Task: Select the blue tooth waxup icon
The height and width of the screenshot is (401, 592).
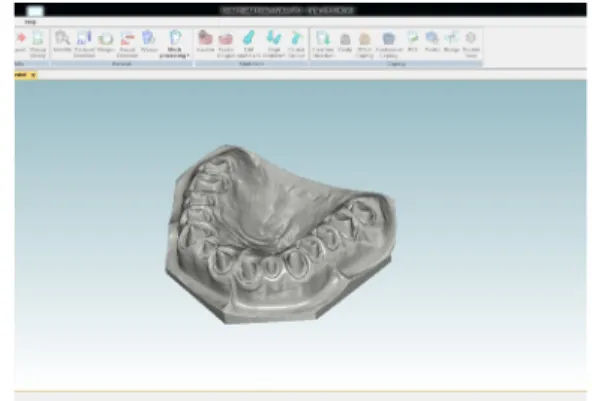Action: (x=149, y=38)
